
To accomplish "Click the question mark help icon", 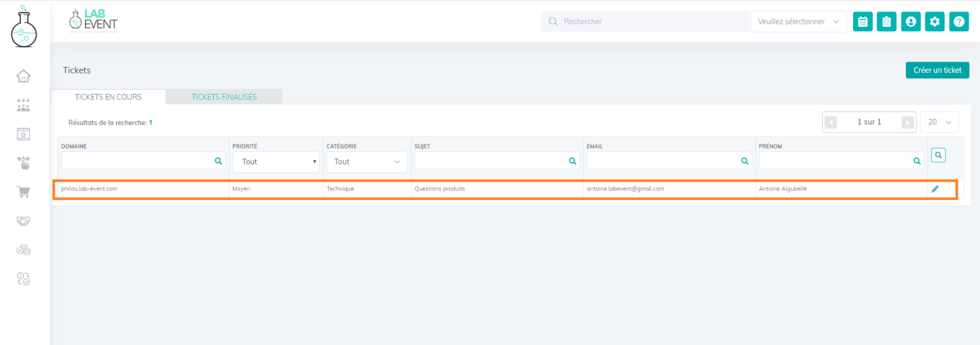I will point(959,22).
